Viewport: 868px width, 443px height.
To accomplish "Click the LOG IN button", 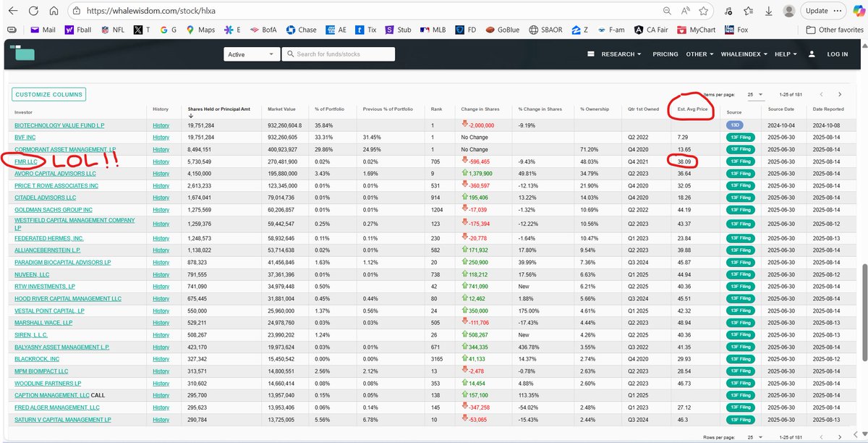I will click(838, 54).
